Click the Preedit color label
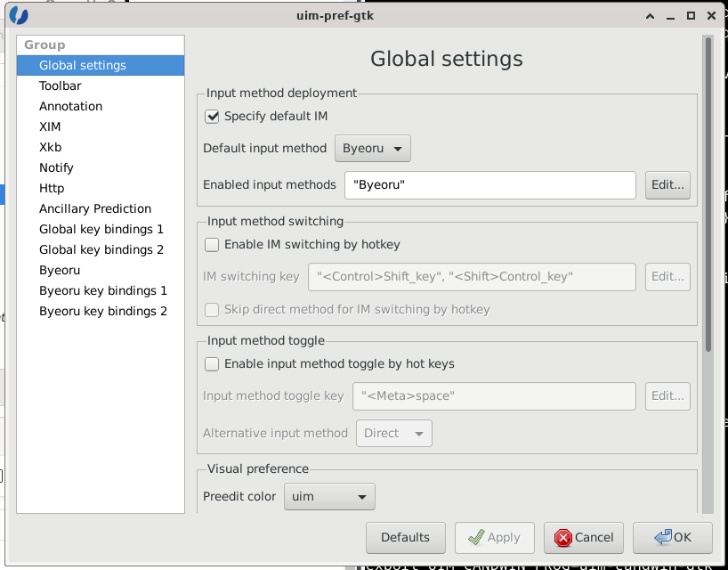This screenshot has height=570, width=728. pyautogui.click(x=239, y=496)
